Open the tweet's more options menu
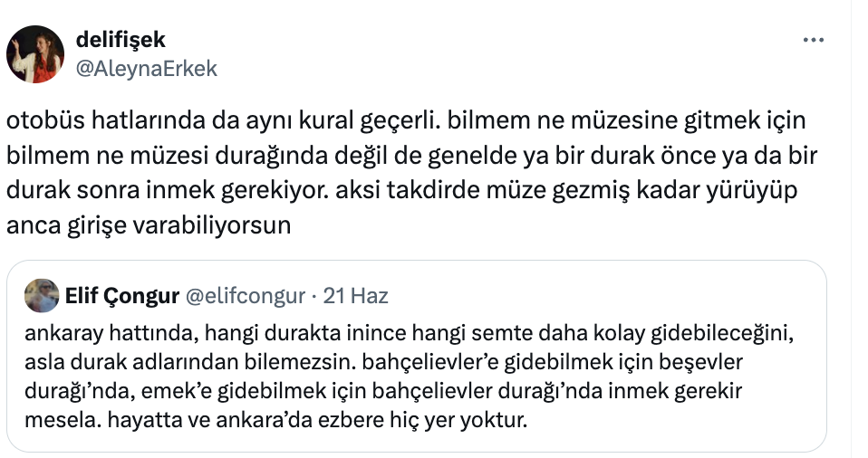Screen dimensions: 868x458 click(815, 41)
